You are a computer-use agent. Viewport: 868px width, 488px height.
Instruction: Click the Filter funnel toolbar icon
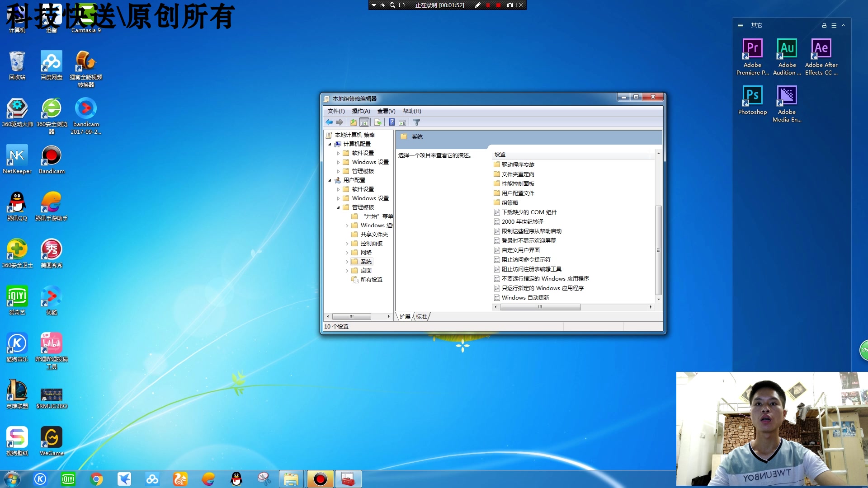(x=417, y=122)
